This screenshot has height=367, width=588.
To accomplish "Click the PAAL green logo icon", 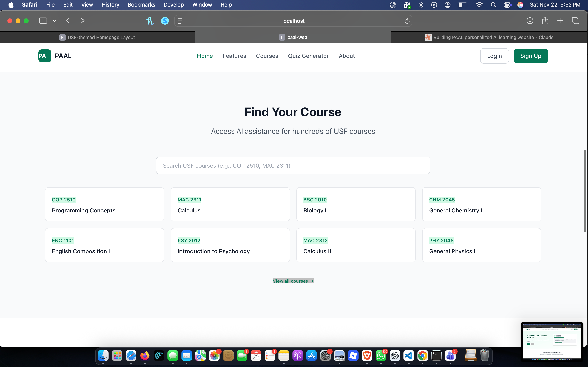I will point(45,56).
